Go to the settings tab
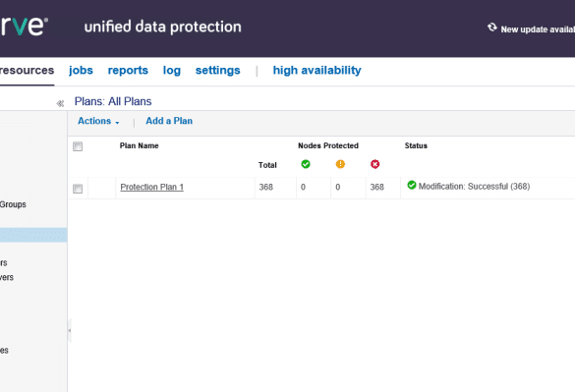Viewport: 575px width, 392px height. [218, 71]
